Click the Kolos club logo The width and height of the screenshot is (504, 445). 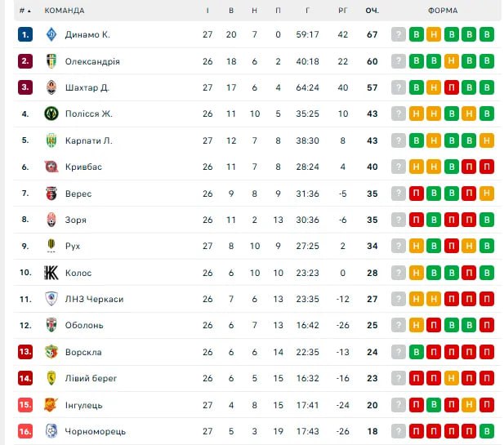(51, 273)
